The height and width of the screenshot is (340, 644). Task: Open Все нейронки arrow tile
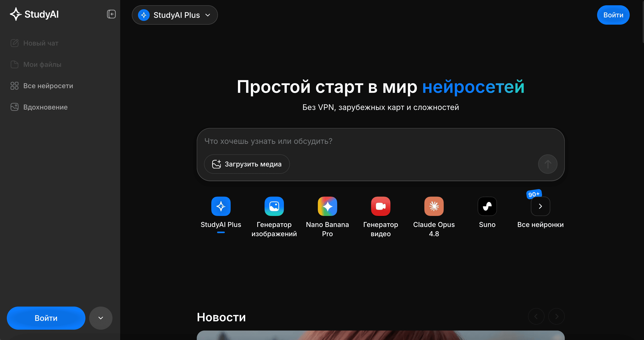pyautogui.click(x=540, y=206)
